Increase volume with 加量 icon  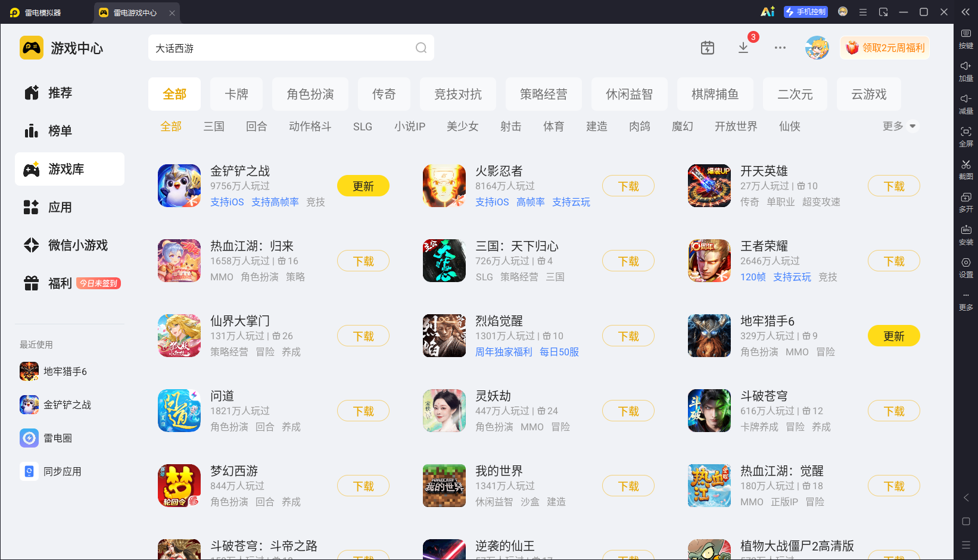click(966, 72)
